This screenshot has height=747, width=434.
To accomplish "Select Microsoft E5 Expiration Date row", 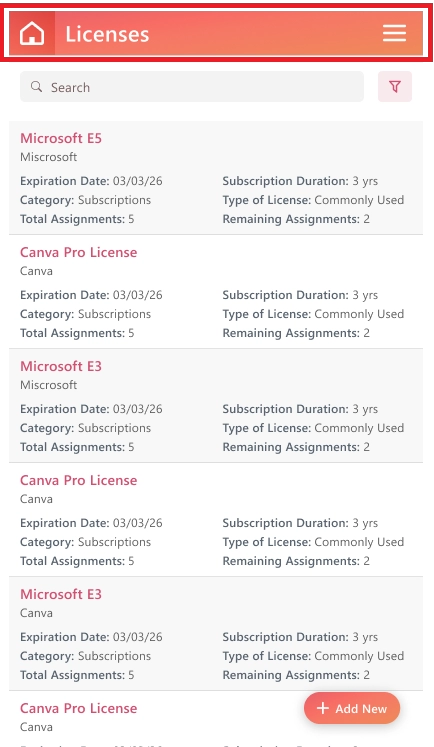I will (91, 181).
